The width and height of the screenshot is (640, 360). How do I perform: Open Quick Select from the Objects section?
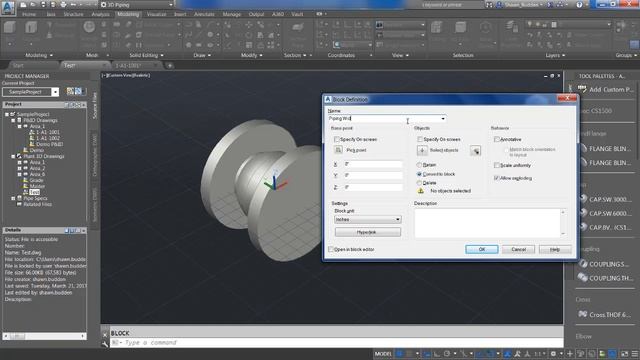pyautogui.click(x=475, y=151)
